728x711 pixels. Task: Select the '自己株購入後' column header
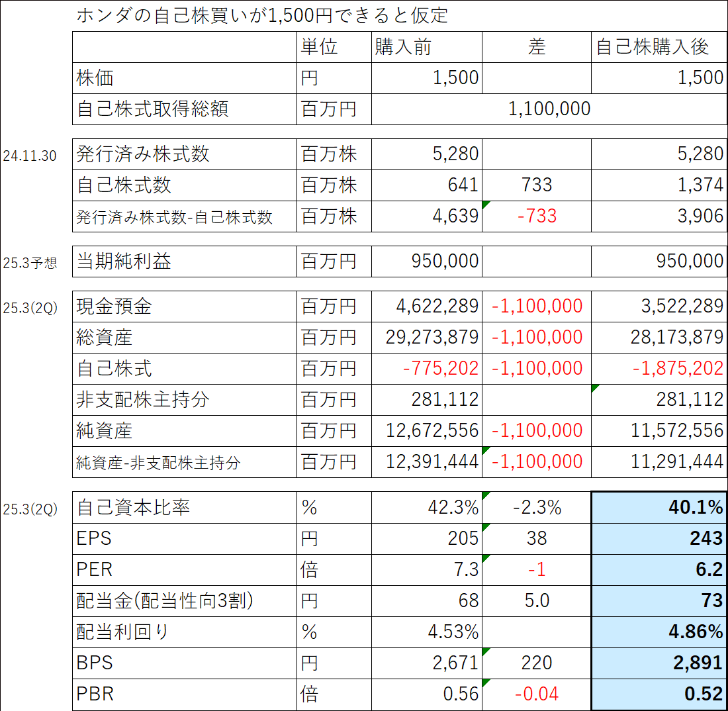point(653,47)
